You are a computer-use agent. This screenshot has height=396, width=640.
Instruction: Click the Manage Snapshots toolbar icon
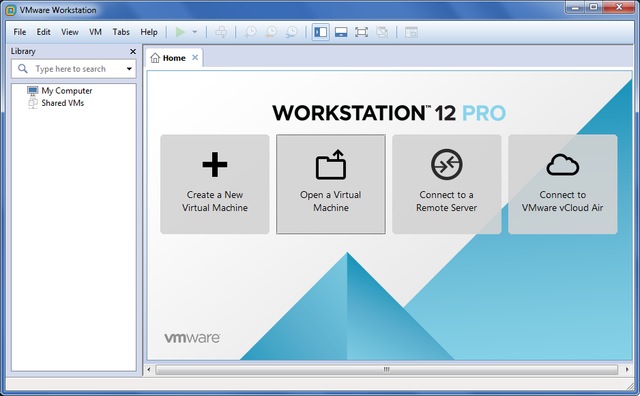pyautogui.click(x=291, y=32)
